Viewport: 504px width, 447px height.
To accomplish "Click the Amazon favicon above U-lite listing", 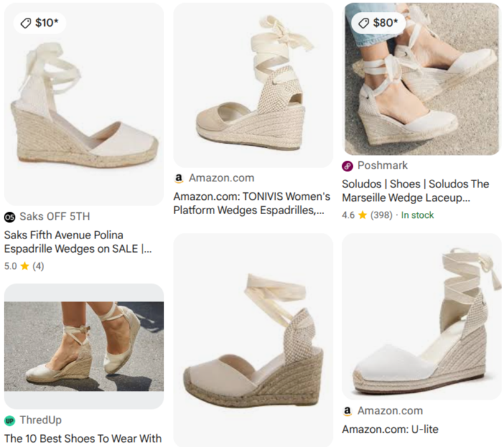I will (347, 411).
